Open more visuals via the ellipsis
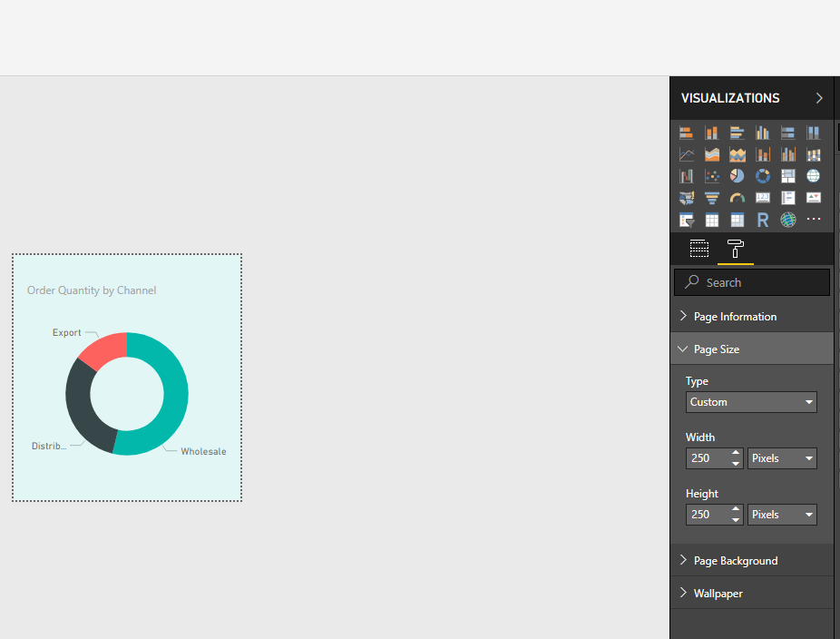The height and width of the screenshot is (639, 840). tap(813, 219)
